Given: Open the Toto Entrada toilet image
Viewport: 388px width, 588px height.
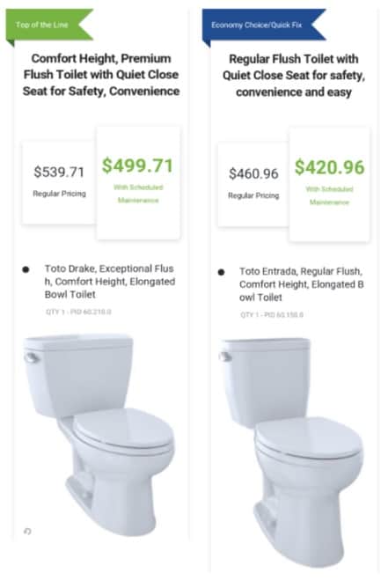Looking at the screenshot, I should tap(292, 452).
